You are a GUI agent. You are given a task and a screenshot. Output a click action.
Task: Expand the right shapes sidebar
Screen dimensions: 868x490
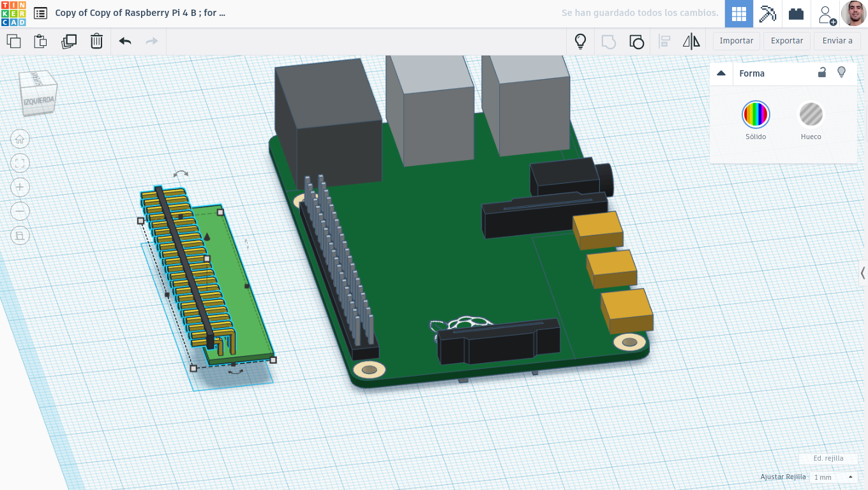coord(863,273)
